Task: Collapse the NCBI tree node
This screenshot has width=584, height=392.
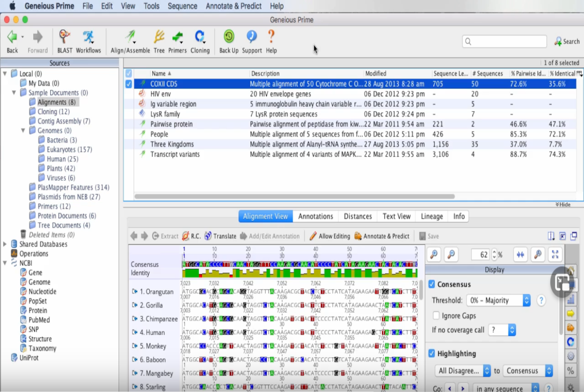Action: tap(5, 263)
